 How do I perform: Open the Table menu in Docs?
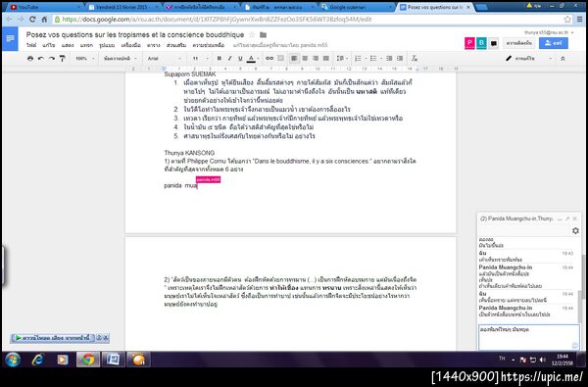coord(154,45)
